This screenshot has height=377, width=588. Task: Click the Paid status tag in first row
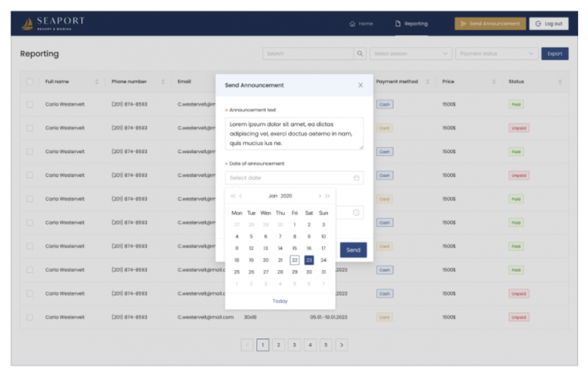(x=516, y=104)
